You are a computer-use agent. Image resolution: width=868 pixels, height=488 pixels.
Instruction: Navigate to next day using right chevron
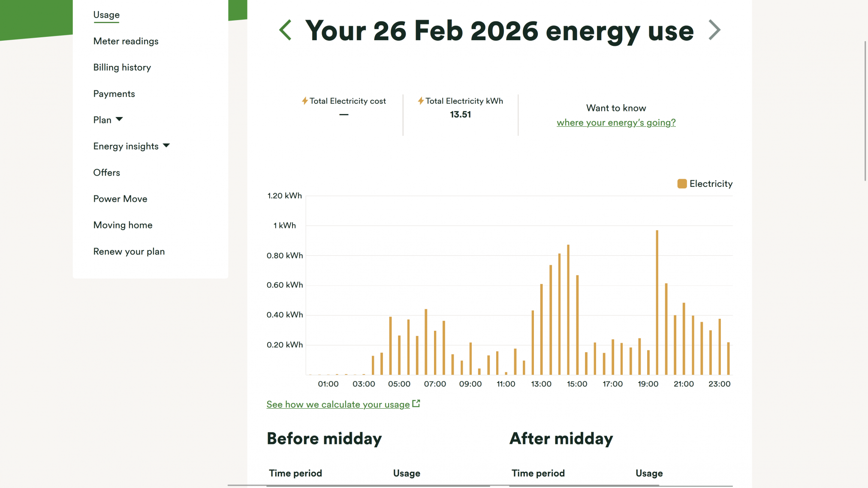[x=714, y=30]
